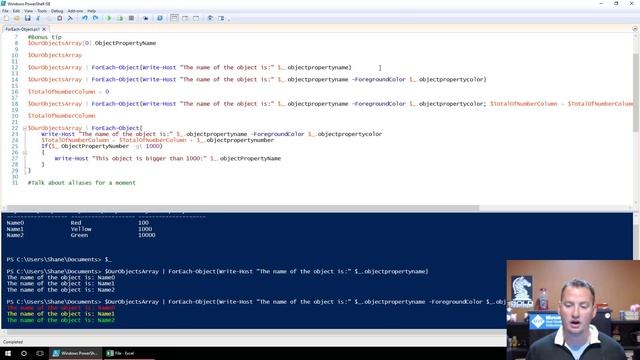
Task: Open the Windows Start menu
Action: (x=8, y=353)
